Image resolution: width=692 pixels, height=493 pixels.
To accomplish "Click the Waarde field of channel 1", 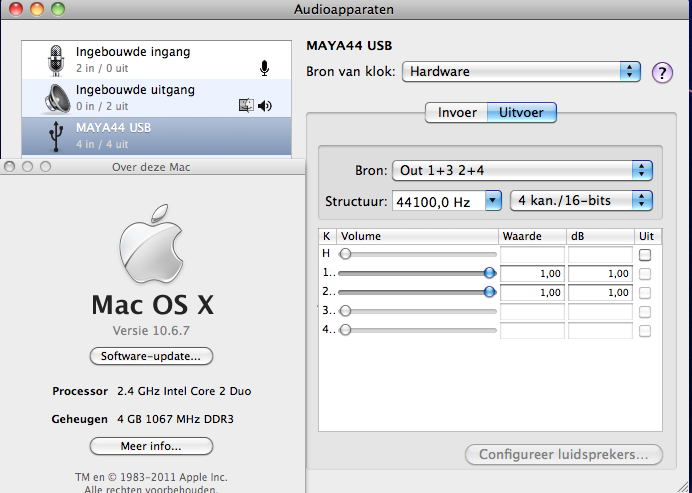I will [x=532, y=274].
